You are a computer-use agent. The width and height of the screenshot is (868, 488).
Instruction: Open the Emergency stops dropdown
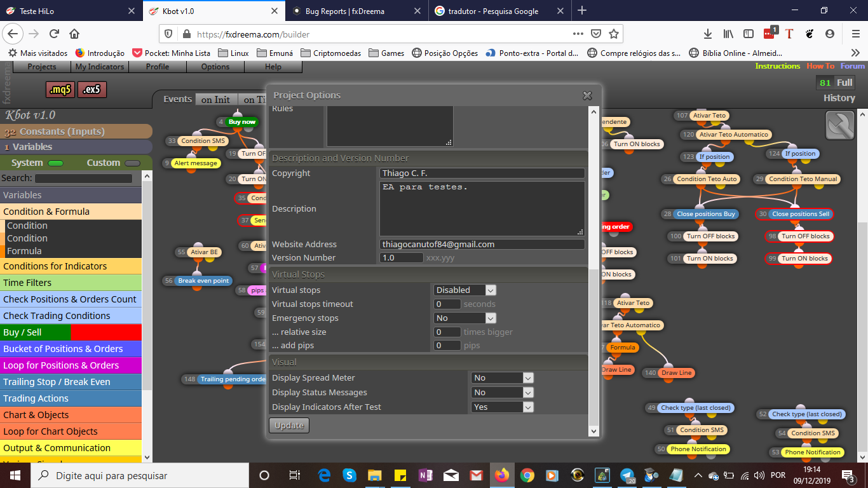465,318
